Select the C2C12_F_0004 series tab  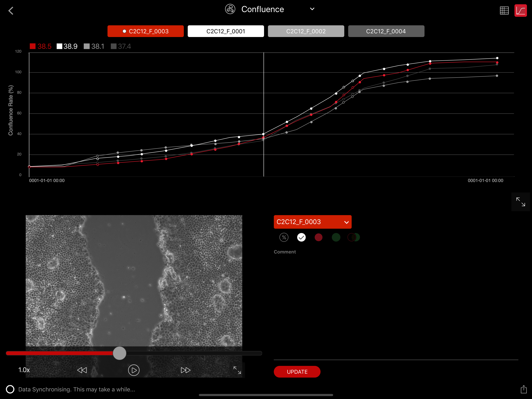point(386,31)
